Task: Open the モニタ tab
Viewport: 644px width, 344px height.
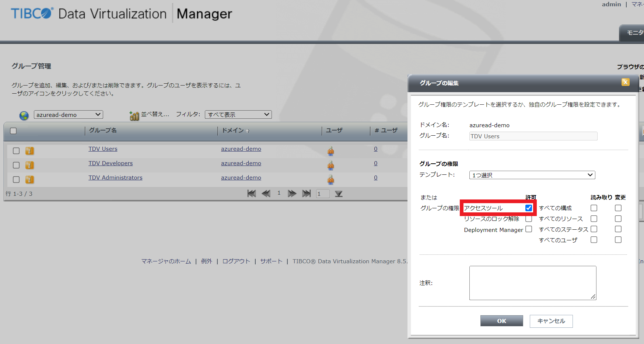Action: click(632, 33)
